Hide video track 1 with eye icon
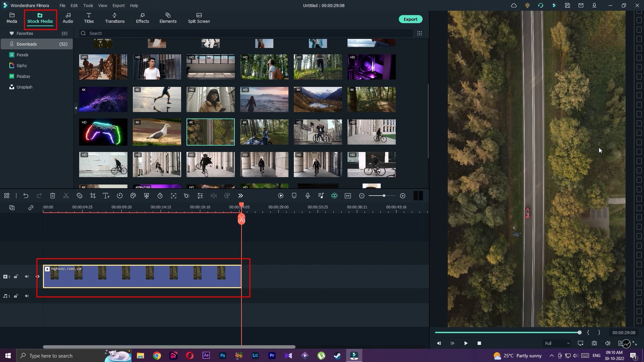Screen dimensions: 644x362 pyautogui.click(x=38, y=276)
